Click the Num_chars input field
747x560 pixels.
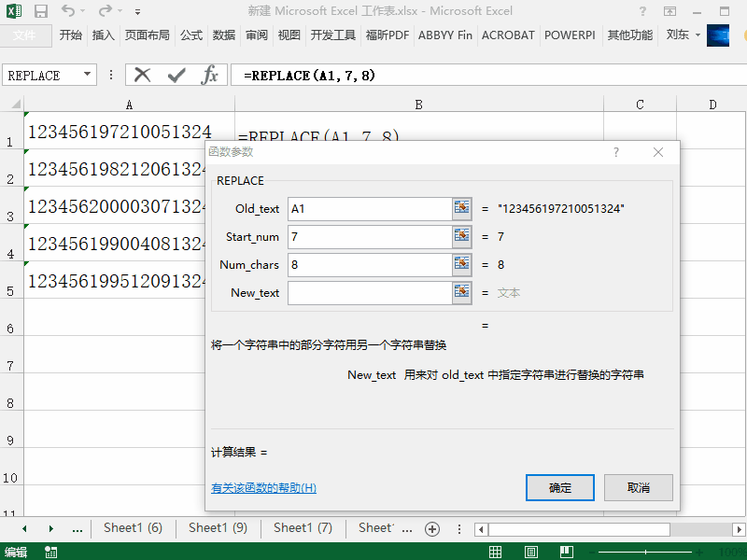coord(370,265)
